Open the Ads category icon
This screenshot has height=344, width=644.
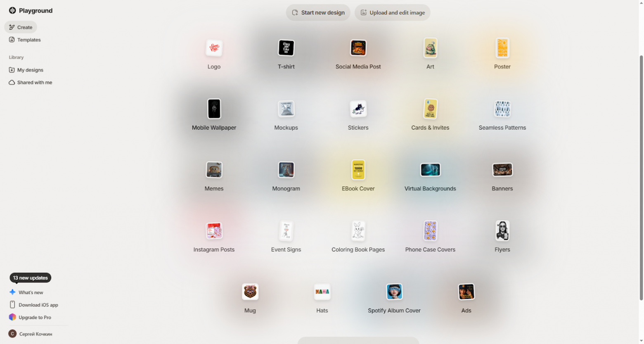point(466,292)
